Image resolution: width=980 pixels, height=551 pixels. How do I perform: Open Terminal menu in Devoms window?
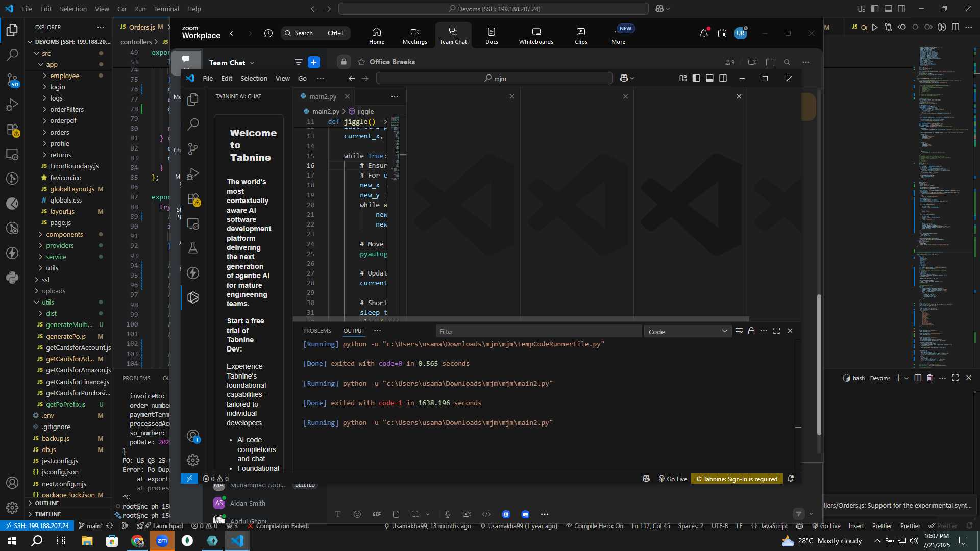(166, 9)
